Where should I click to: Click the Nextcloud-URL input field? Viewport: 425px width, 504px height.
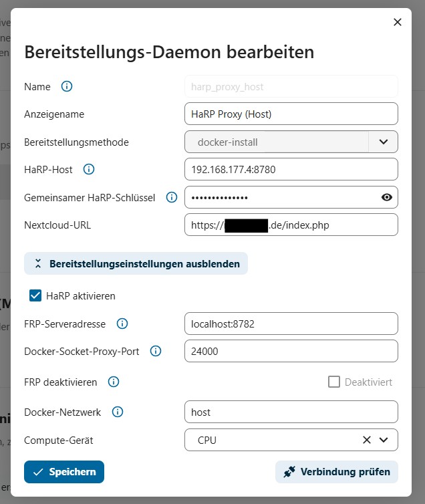(x=291, y=225)
